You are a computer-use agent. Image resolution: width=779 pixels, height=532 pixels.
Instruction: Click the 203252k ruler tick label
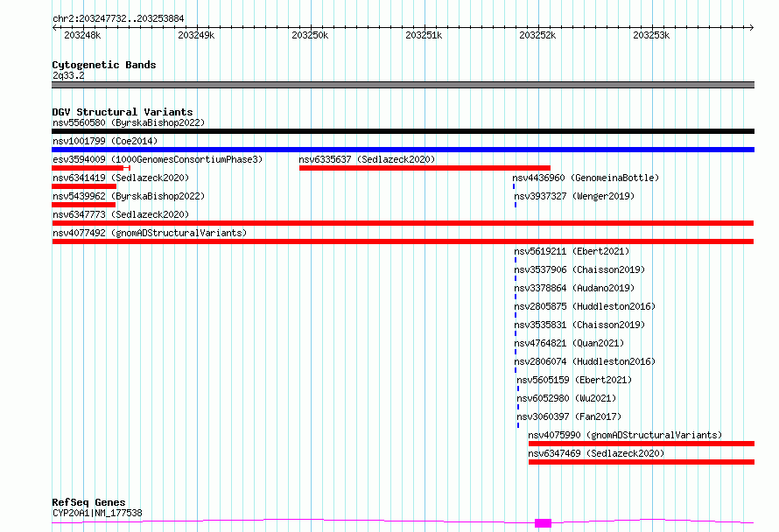point(537,35)
